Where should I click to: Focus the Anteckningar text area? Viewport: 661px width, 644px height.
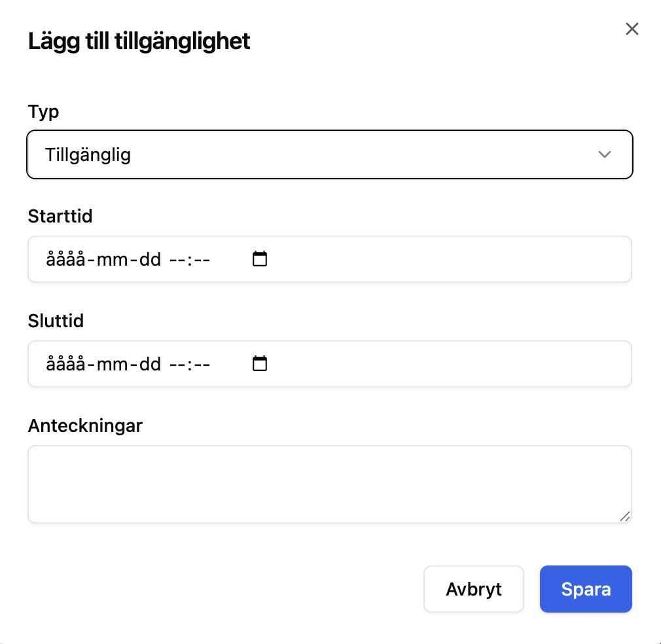point(330,484)
